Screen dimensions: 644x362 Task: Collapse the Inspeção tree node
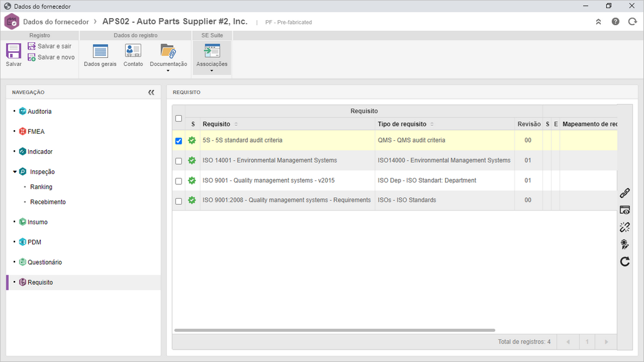tap(15, 172)
